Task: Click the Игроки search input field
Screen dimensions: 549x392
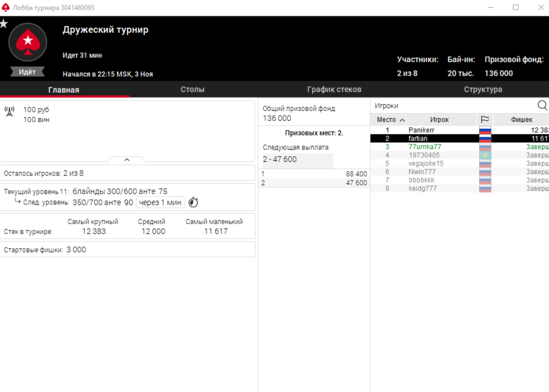Action: 451,105
